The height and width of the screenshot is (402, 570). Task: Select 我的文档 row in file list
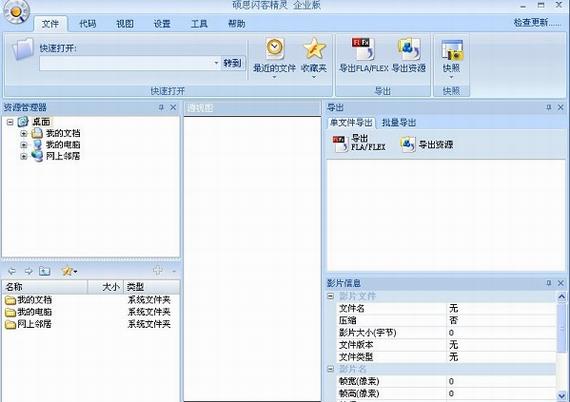(90, 300)
